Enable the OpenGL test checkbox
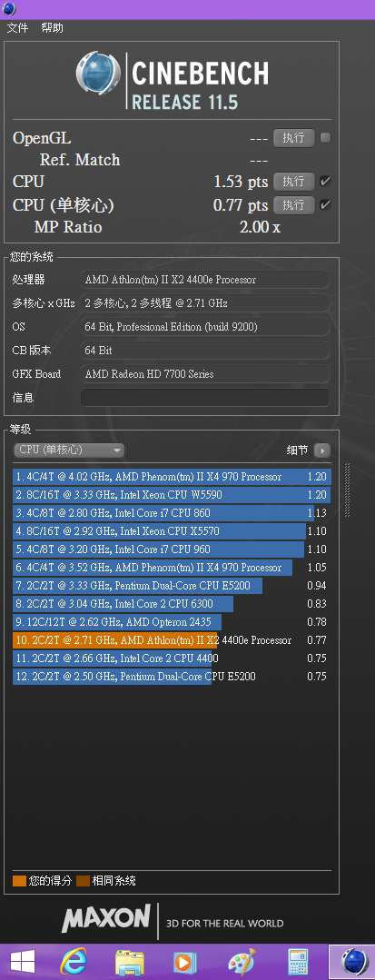The height and width of the screenshot is (980, 375). coord(326,137)
